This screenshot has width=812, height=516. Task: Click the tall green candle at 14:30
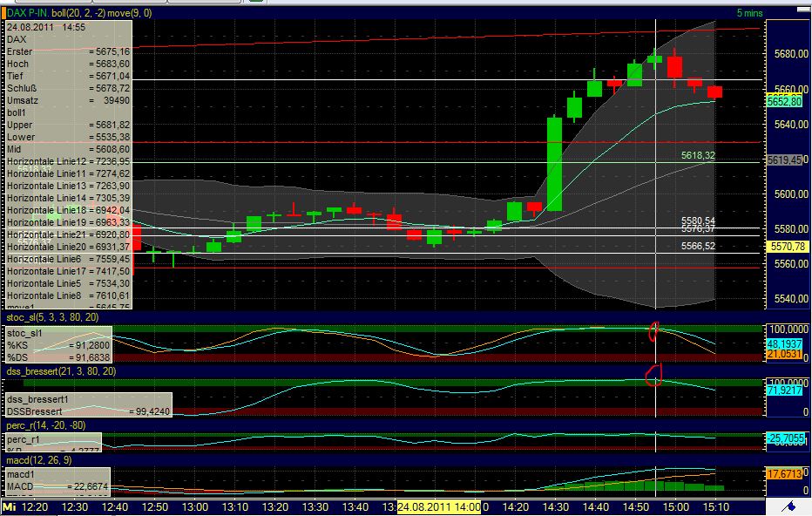coord(554,163)
